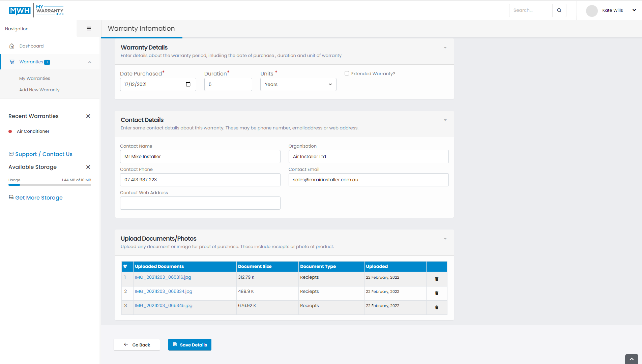Click the Support / Contact Us link

click(x=44, y=154)
